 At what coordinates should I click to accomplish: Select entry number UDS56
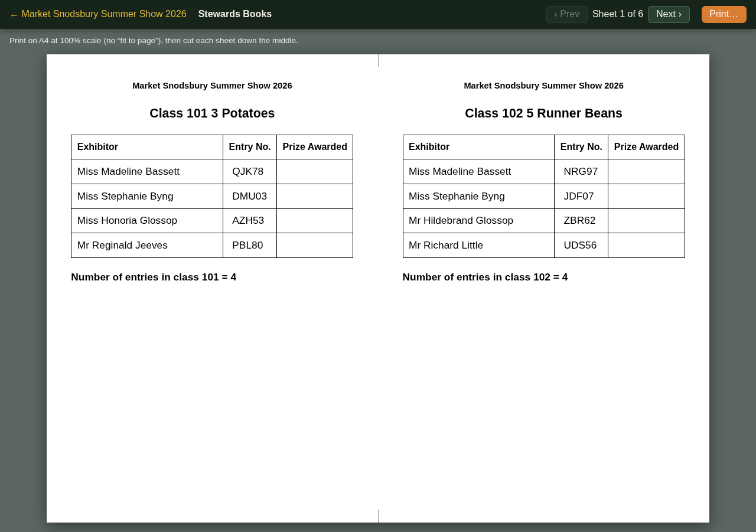pos(580,246)
